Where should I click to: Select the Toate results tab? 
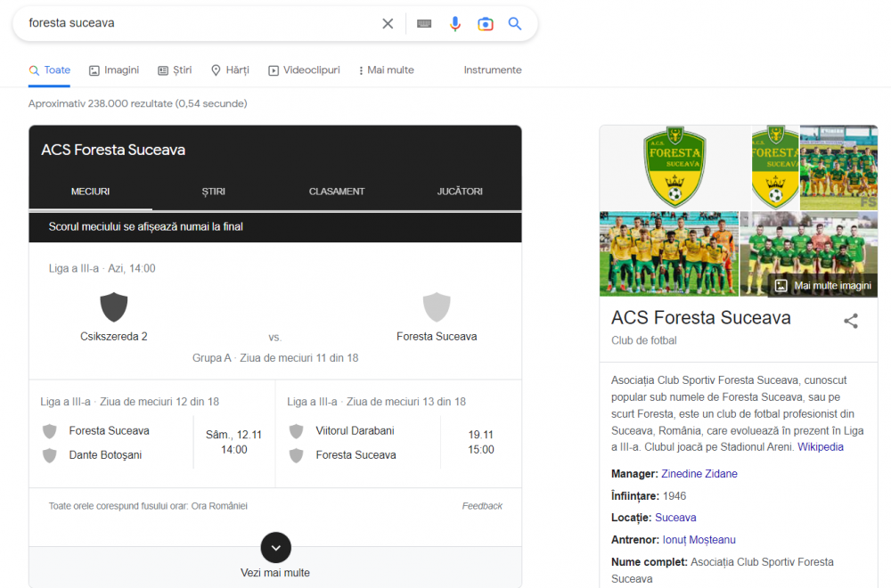click(49, 70)
